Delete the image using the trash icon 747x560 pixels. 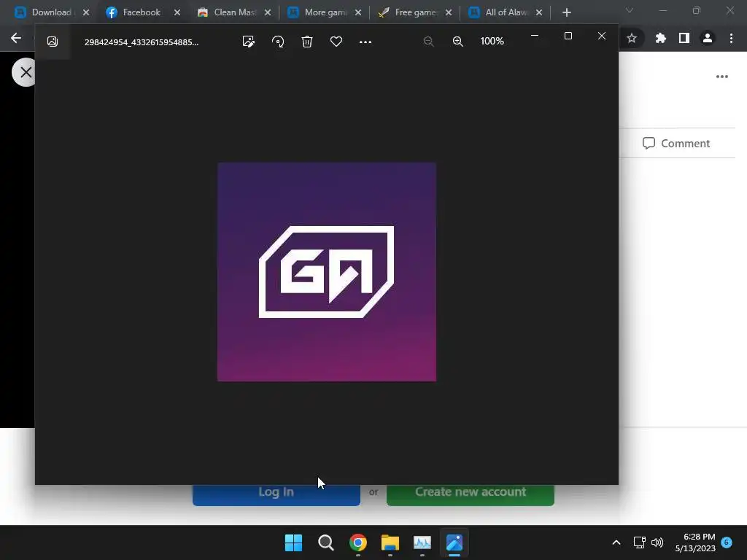pyautogui.click(x=307, y=42)
